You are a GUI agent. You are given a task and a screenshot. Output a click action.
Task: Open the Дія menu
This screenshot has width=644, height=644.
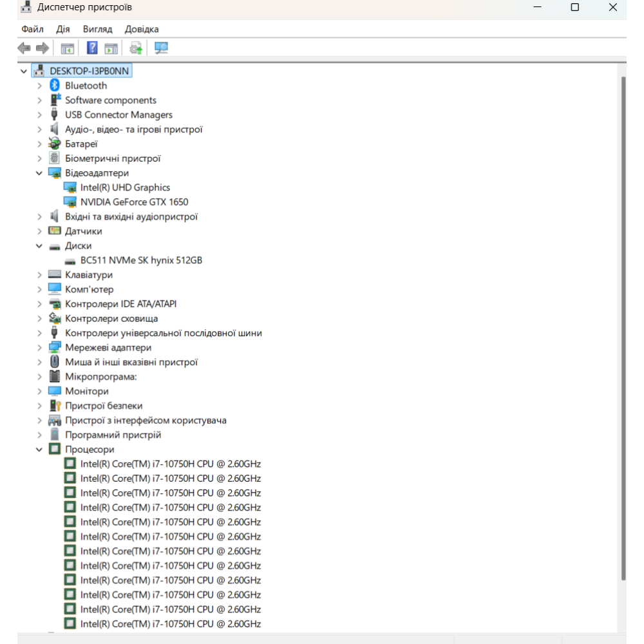tap(63, 29)
